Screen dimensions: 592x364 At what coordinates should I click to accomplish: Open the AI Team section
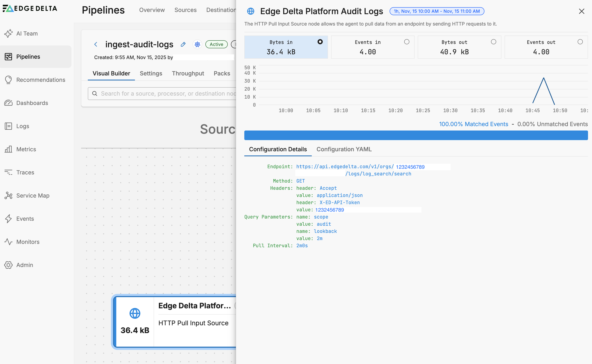point(27,34)
